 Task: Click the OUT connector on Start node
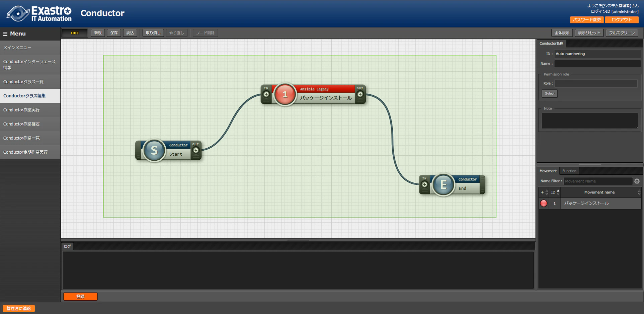click(x=196, y=150)
